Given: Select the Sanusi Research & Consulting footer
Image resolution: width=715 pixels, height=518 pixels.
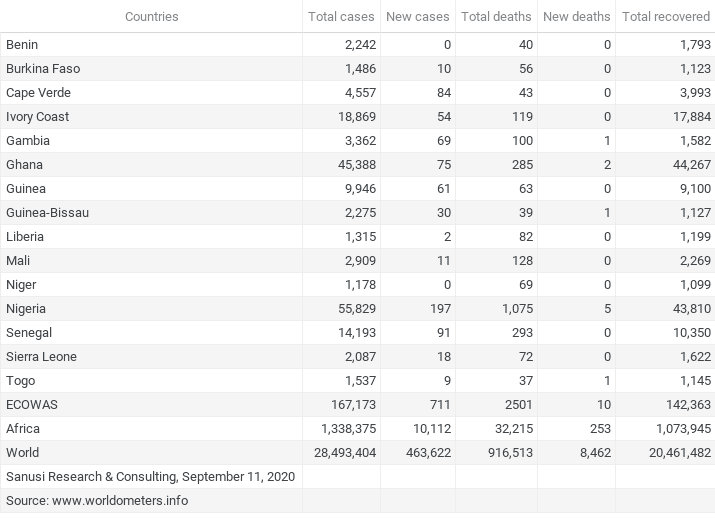Looking at the screenshot, I should click(x=150, y=477).
